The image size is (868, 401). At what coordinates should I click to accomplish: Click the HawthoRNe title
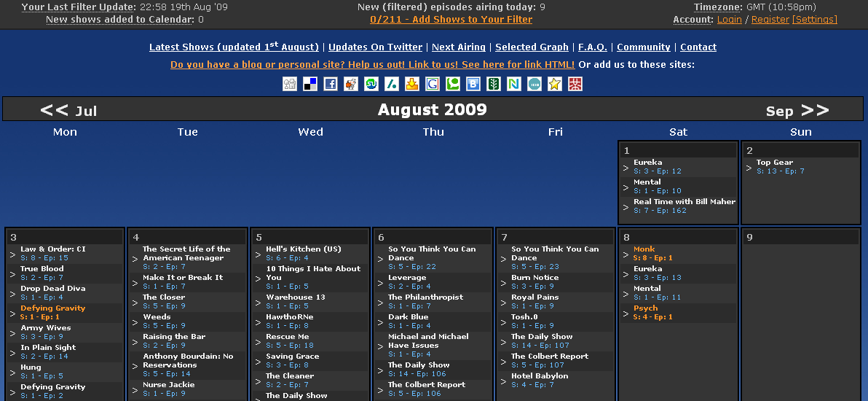point(290,317)
